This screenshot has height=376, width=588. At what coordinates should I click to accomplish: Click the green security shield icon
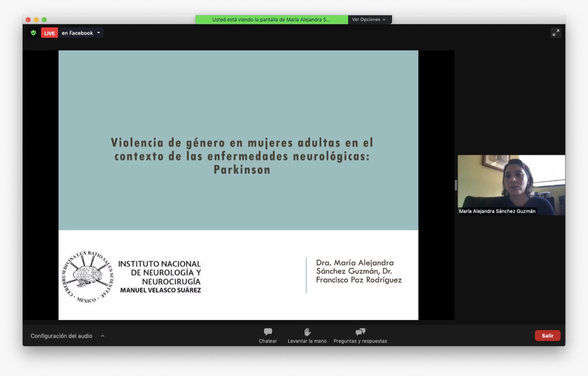33,33
